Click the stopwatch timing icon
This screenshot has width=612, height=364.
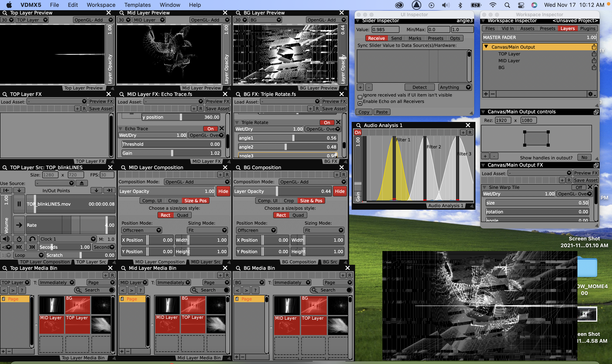pos(19,239)
